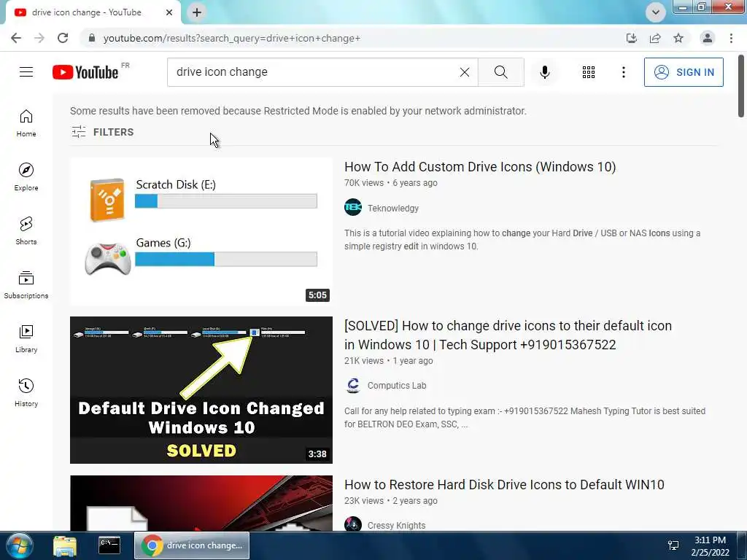Open the Chrome profile avatar
This screenshot has height=560, width=747.
pos(708,38)
